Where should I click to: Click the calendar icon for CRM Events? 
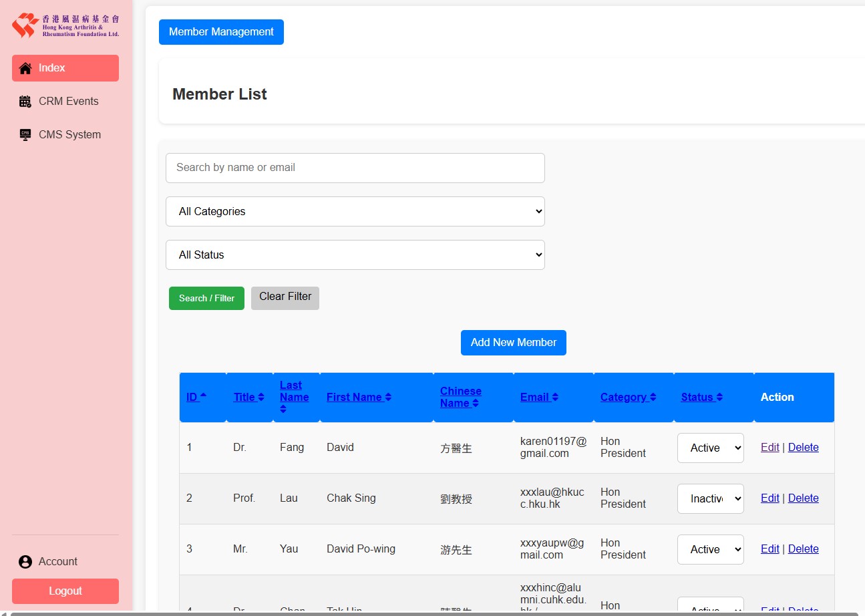click(x=25, y=102)
